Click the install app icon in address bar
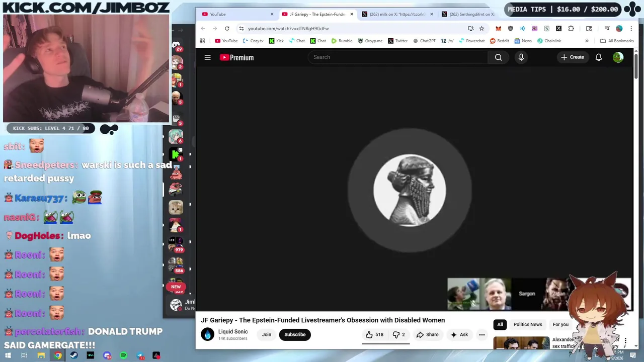The height and width of the screenshot is (362, 644). [470, 29]
